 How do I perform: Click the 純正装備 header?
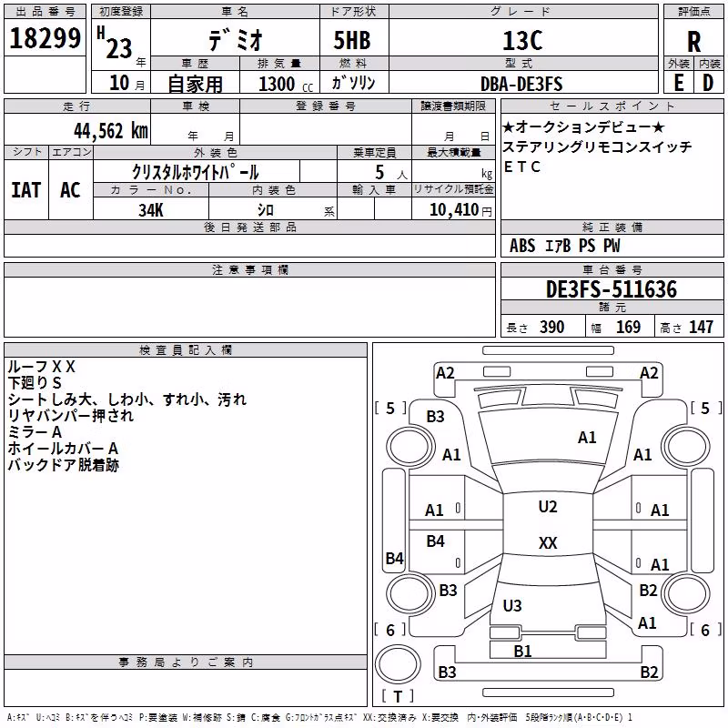(612, 227)
